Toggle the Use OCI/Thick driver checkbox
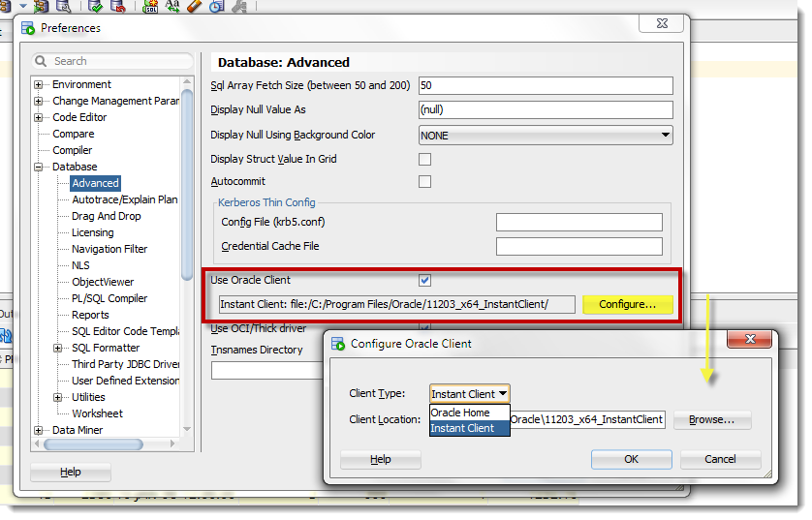The image size is (812, 520). click(424, 327)
